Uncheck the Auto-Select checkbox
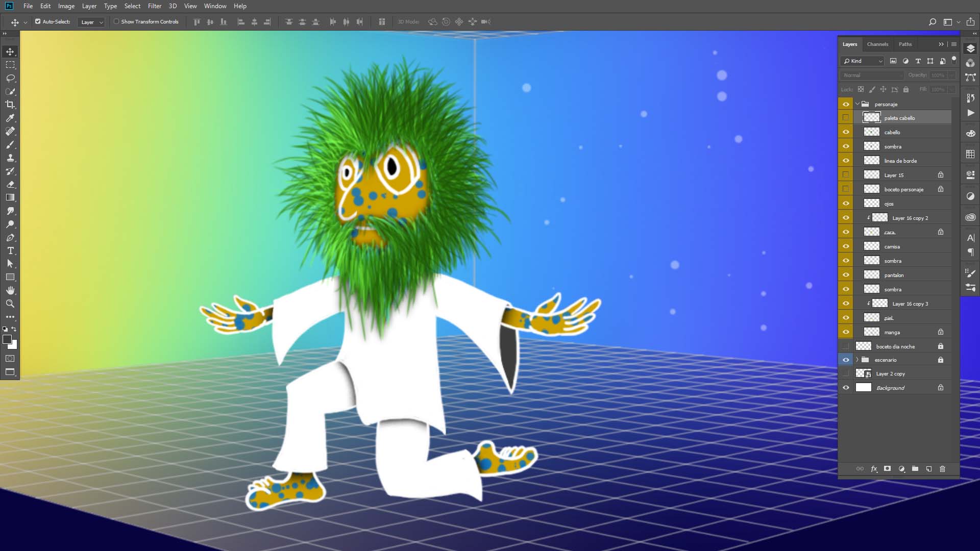The height and width of the screenshot is (551, 980). point(38,21)
